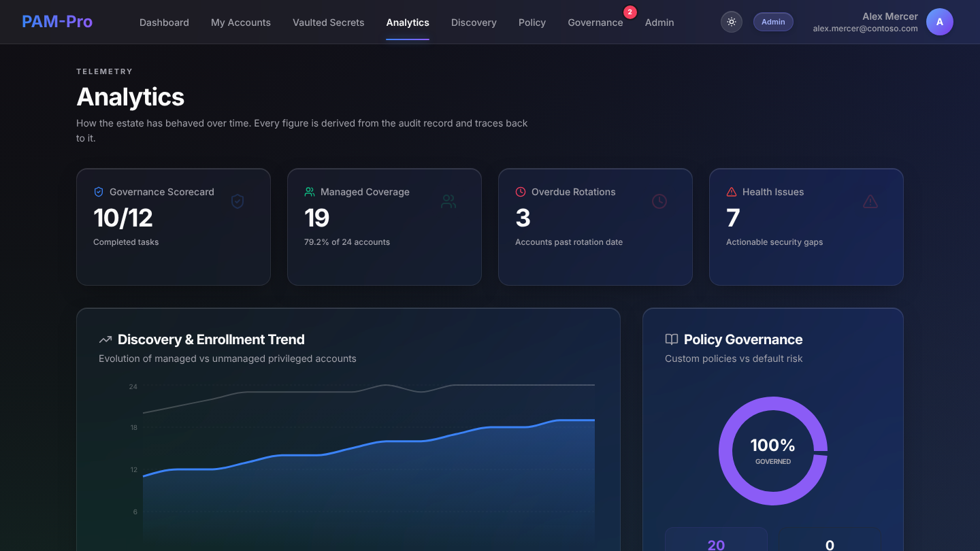The image size is (980, 551).
Task: Click the alex.mercer@contoso.com email text
Action: click(x=865, y=29)
